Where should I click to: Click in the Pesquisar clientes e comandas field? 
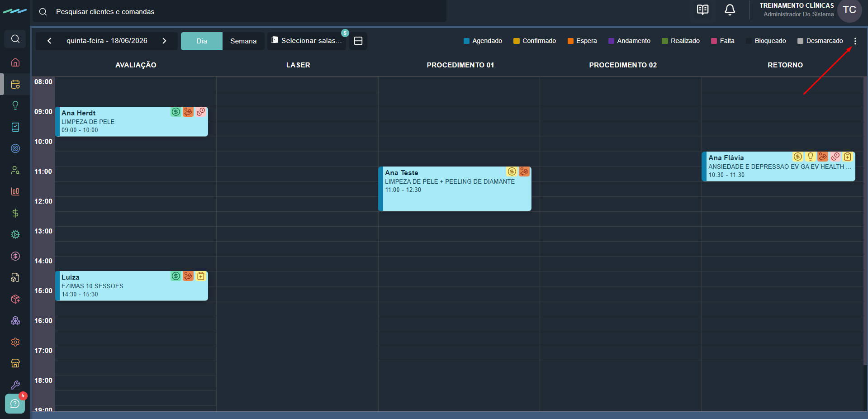coord(240,11)
